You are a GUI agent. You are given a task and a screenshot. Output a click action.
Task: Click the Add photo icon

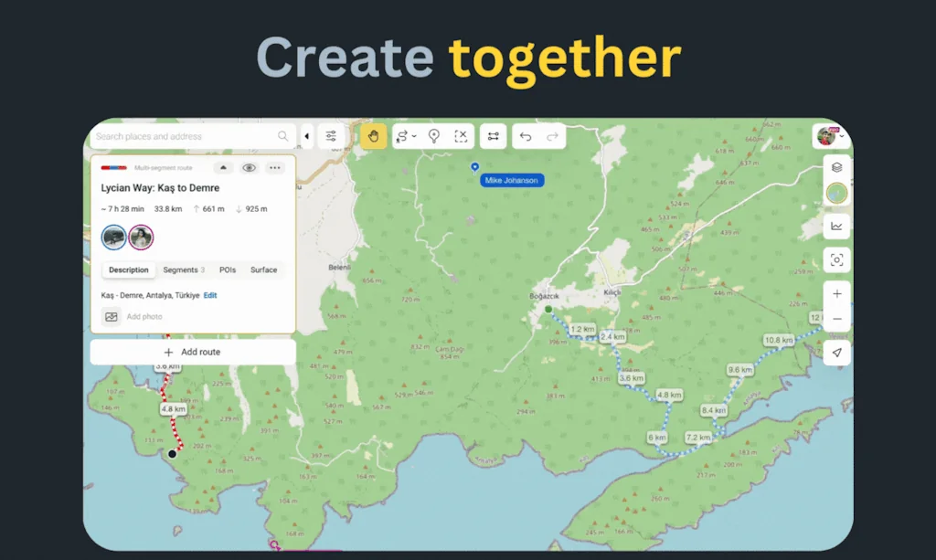click(111, 316)
